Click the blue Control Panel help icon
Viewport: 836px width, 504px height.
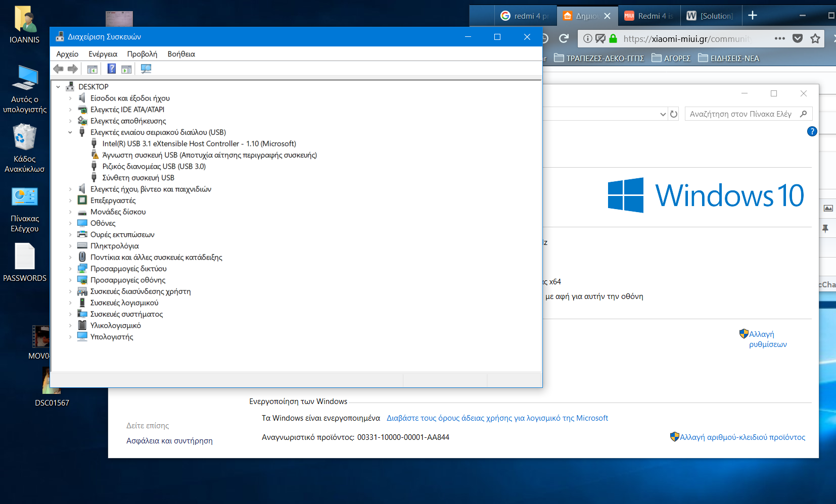(x=812, y=131)
